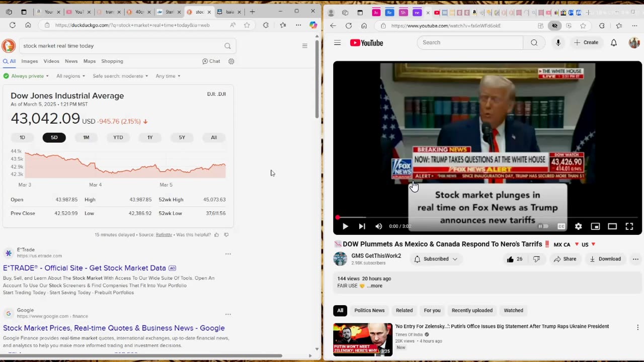
Task: Open YouTube notifications bell
Action: pos(614,43)
